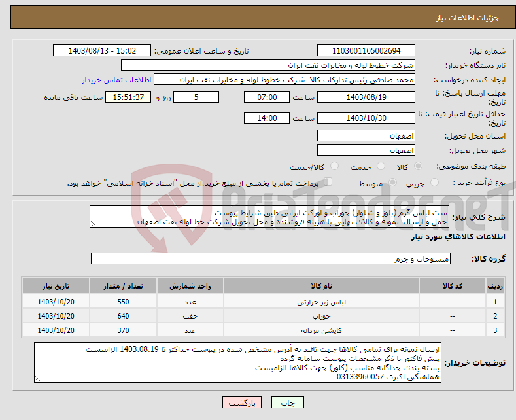
Task: Toggle the اسناد خزانه اسلامی payment checkbox
Action: 328,181
